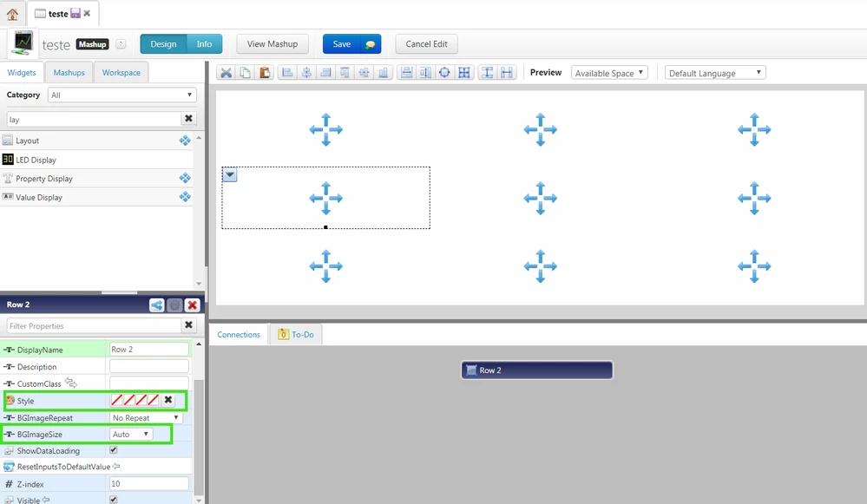The image size is (867, 504).
Task: Select the Layout widget in list
Action: click(96, 141)
